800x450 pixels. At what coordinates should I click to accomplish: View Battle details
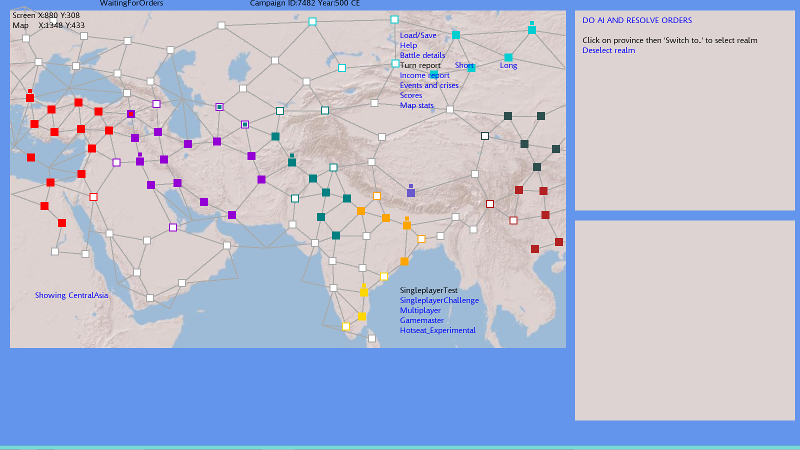tap(422, 55)
